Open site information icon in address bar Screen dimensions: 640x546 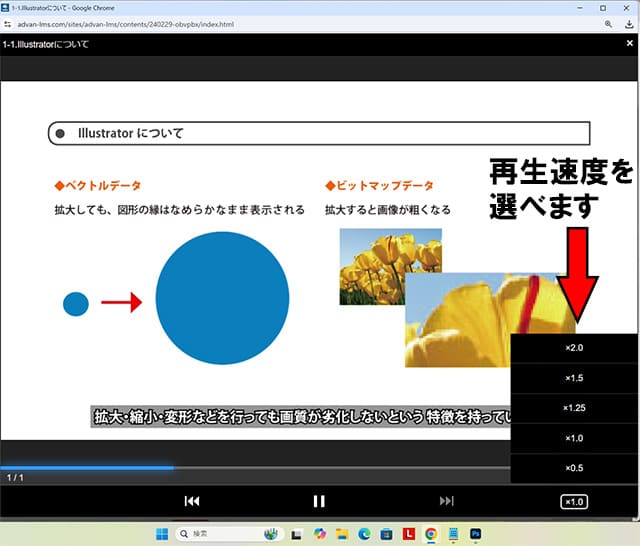coord(7,24)
